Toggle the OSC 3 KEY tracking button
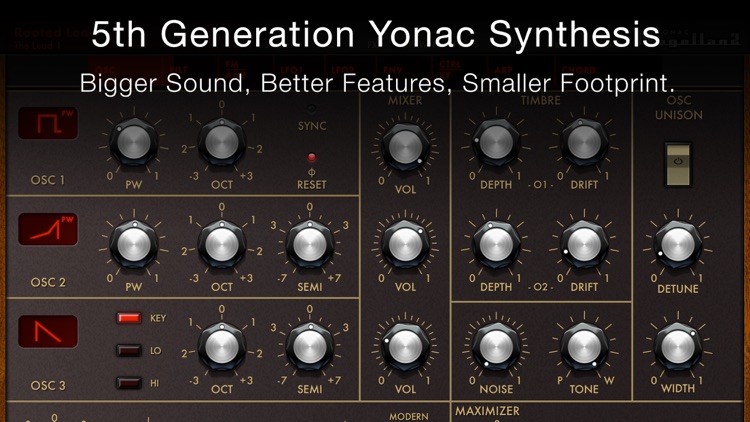Viewport: 750px width, 422px height. pos(129,318)
